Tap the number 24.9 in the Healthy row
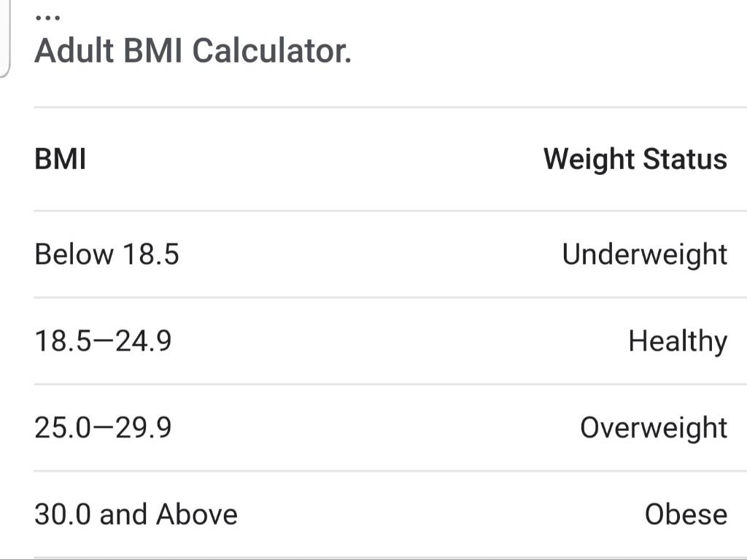The width and height of the screenshot is (747, 560). click(144, 341)
